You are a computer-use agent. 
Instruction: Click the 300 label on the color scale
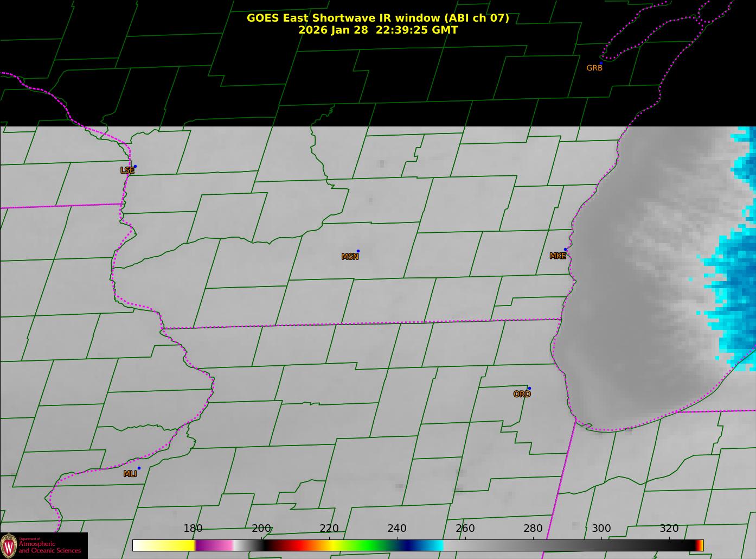601,529
